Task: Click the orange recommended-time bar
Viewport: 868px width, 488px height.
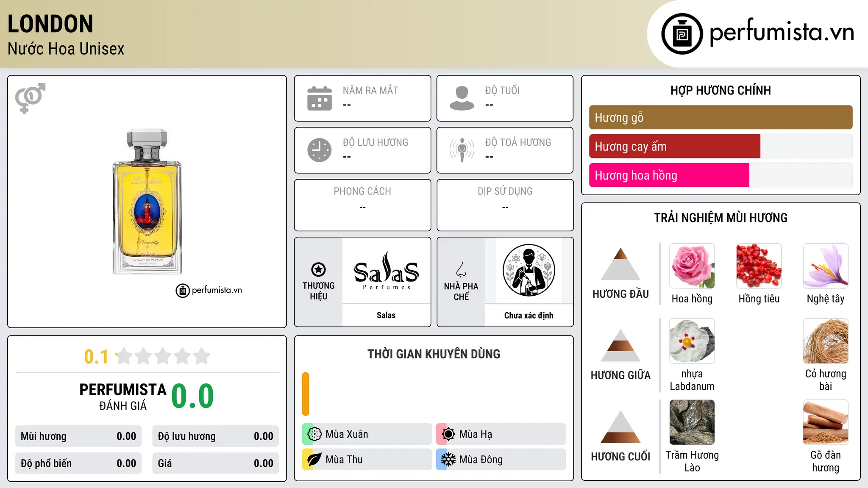Action: click(x=306, y=394)
